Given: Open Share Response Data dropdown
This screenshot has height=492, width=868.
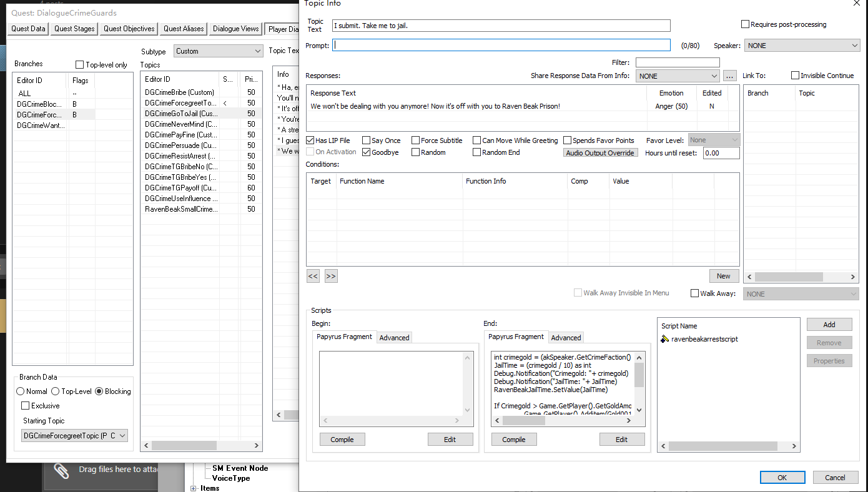Looking at the screenshot, I should coord(678,76).
